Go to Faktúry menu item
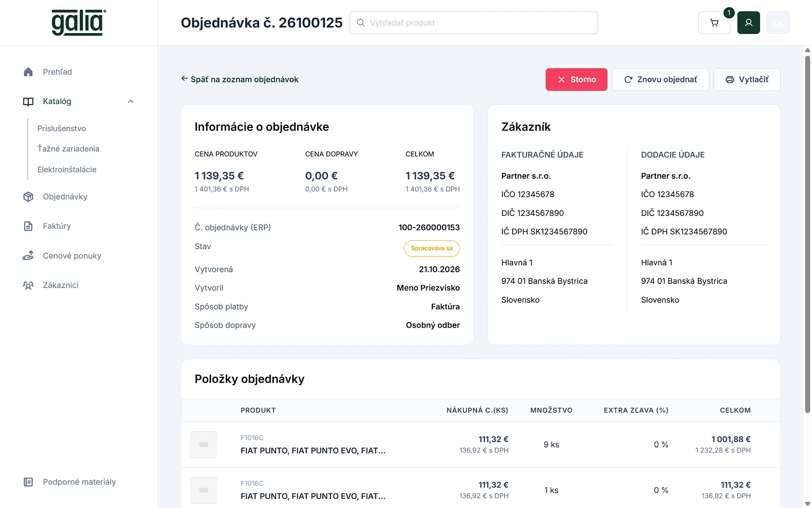Image resolution: width=812 pixels, height=508 pixels. tap(57, 226)
